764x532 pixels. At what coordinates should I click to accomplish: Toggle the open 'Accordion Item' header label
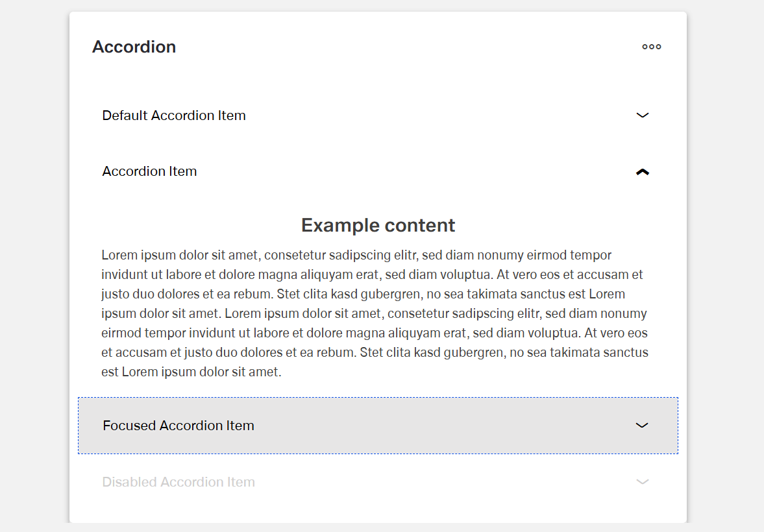point(149,171)
